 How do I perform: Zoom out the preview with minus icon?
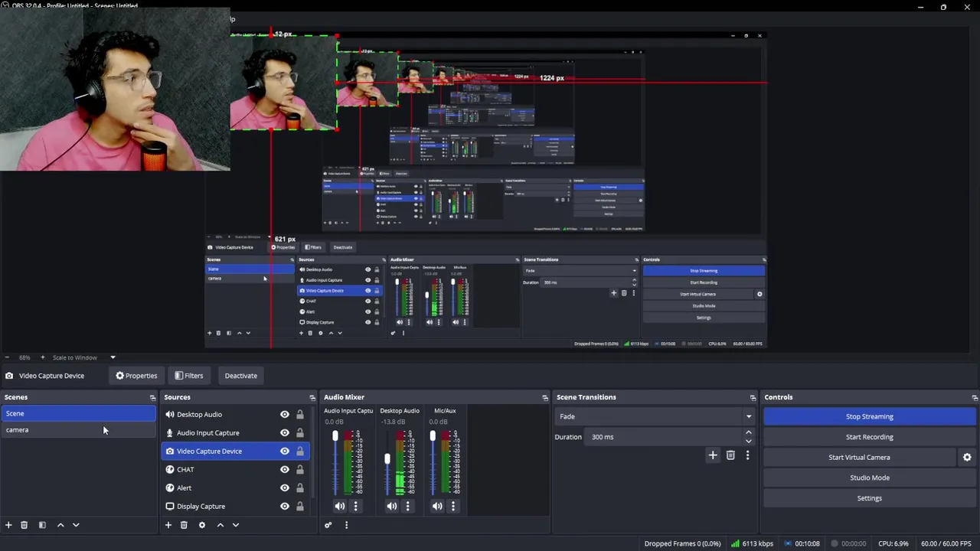(x=7, y=357)
